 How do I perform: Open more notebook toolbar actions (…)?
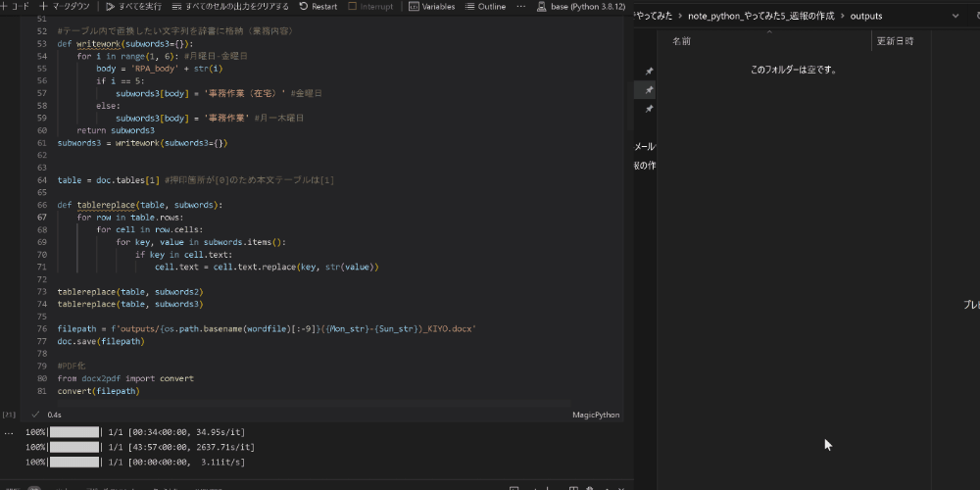(521, 6)
